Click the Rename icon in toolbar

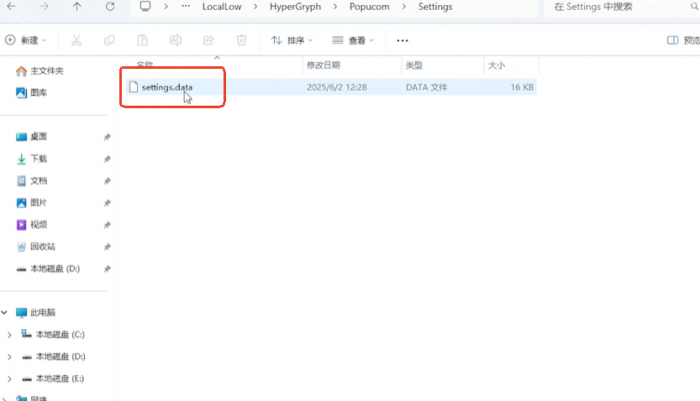(175, 41)
